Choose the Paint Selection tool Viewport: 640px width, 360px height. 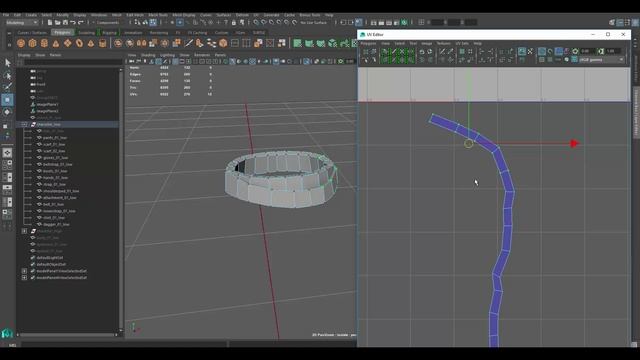tap(7, 87)
